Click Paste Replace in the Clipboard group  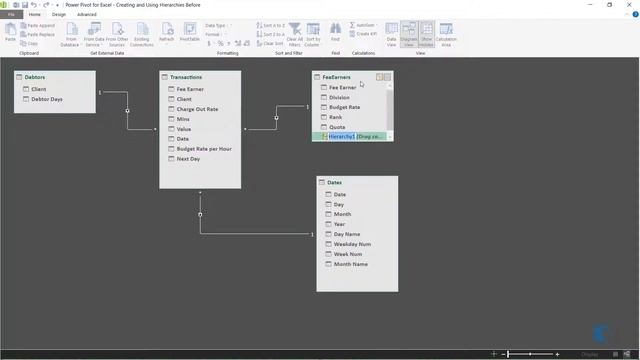[37, 34]
